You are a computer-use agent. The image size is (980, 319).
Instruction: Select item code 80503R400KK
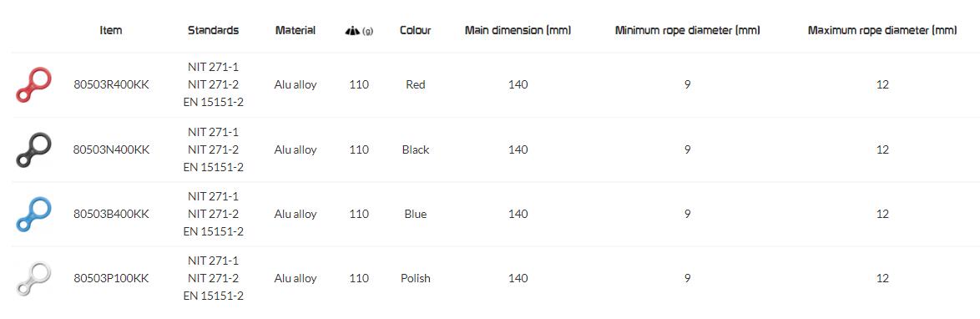[x=111, y=84]
